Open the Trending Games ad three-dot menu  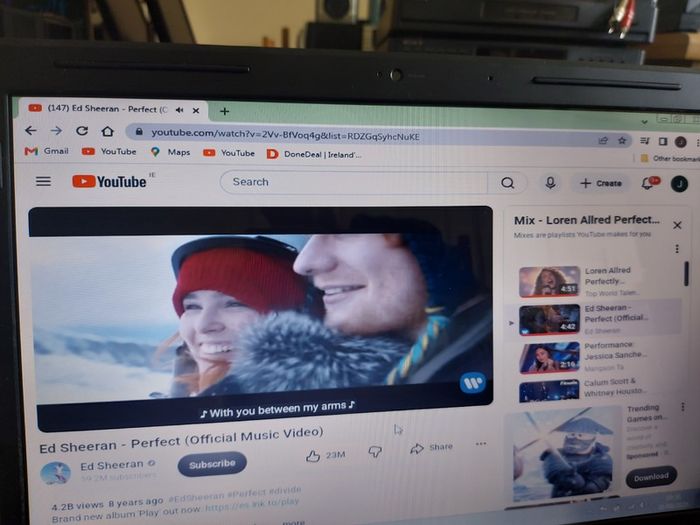click(x=683, y=407)
